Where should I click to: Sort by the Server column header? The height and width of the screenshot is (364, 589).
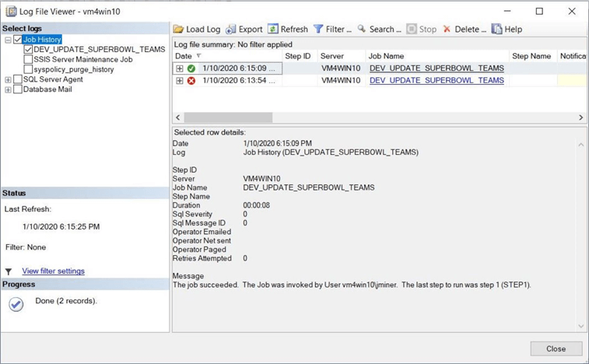(332, 56)
